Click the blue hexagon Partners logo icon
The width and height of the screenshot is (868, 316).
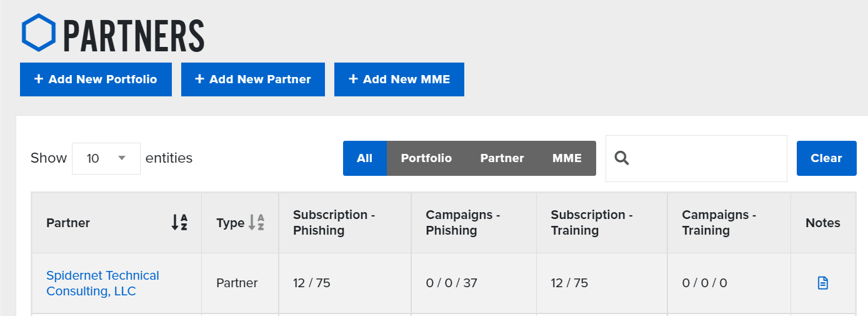[x=38, y=33]
